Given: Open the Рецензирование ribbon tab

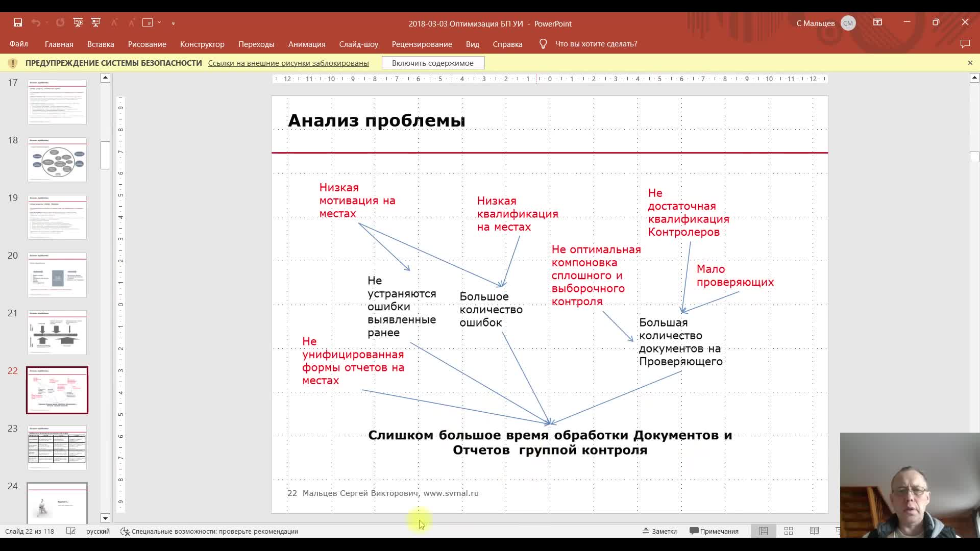Looking at the screenshot, I should point(422,44).
